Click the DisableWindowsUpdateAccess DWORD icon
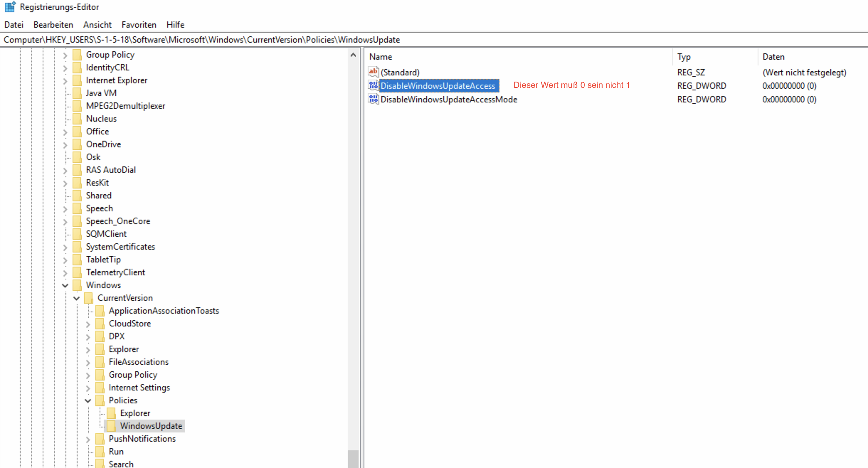The width and height of the screenshot is (868, 468). 373,86
